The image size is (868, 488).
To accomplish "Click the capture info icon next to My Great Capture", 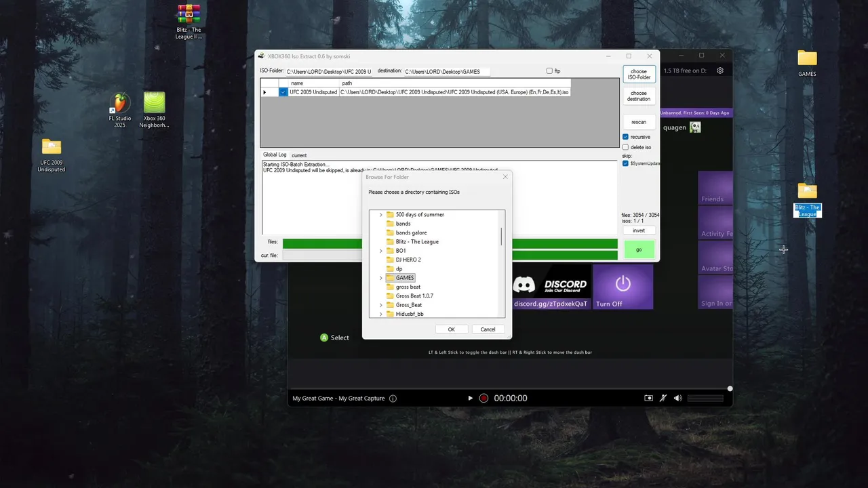I will [393, 399].
